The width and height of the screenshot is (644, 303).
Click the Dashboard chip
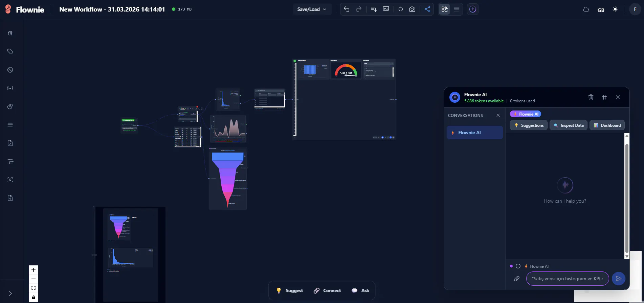coord(607,125)
